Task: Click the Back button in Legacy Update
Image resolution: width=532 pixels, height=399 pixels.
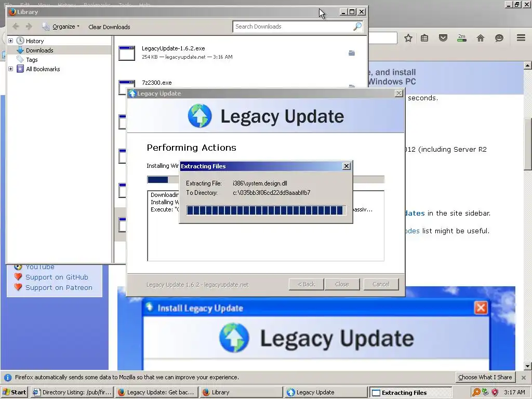Action: (x=307, y=284)
